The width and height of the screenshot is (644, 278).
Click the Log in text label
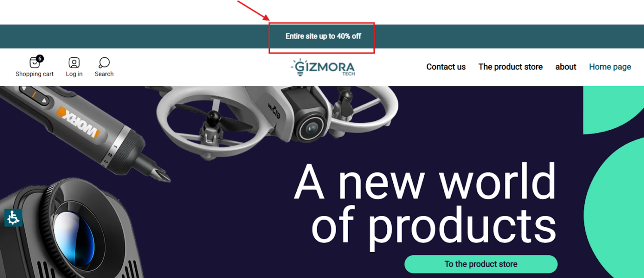74,74
